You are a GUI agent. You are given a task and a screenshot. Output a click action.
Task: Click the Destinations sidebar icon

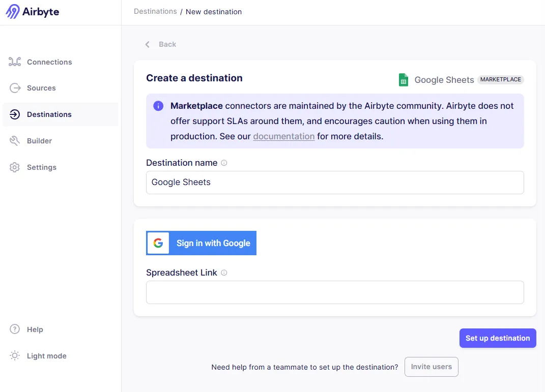click(15, 114)
